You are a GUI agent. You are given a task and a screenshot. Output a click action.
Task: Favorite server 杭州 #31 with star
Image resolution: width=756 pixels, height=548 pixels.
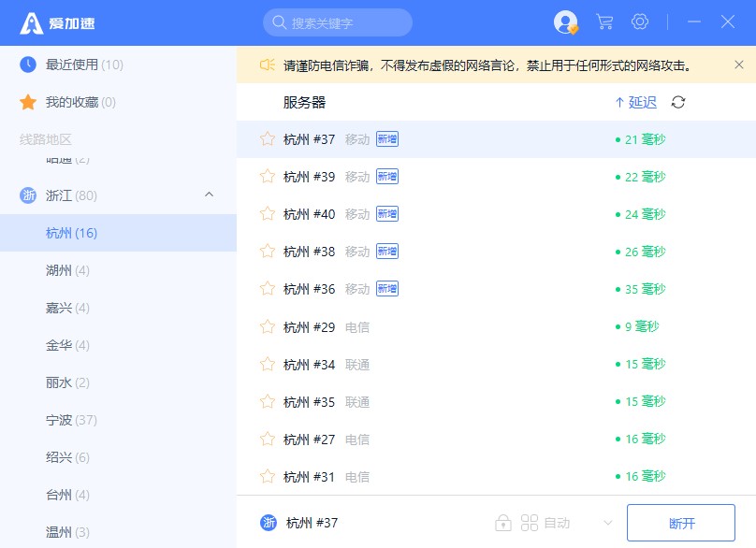[267, 477]
